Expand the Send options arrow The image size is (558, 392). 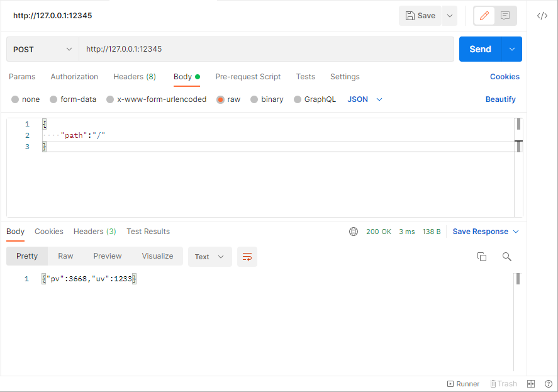[x=511, y=49]
